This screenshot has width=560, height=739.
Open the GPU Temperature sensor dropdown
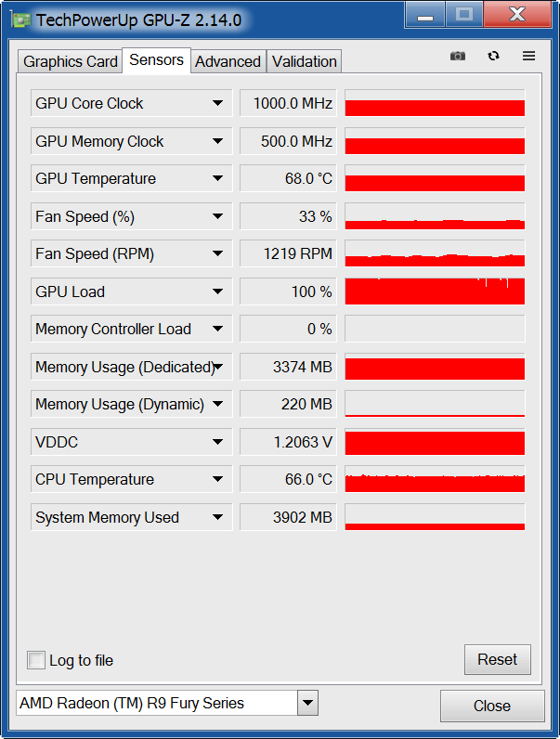217,178
